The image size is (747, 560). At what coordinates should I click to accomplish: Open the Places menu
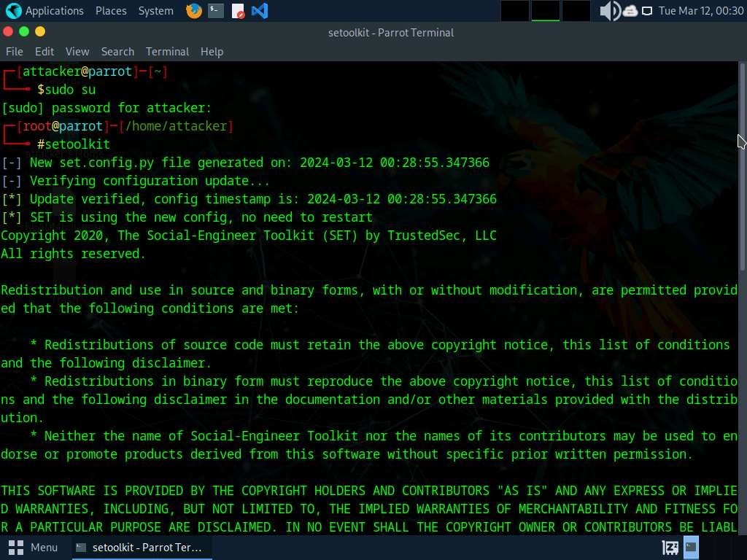111,11
